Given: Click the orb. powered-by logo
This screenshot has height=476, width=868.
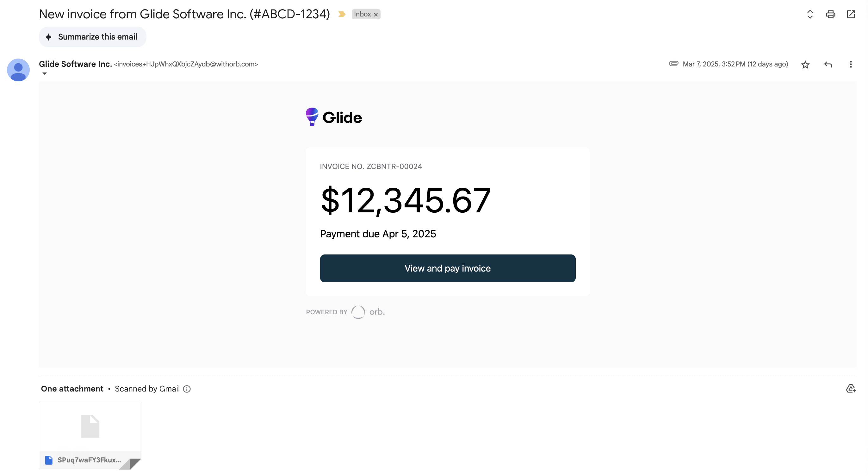Looking at the screenshot, I should 368,312.
